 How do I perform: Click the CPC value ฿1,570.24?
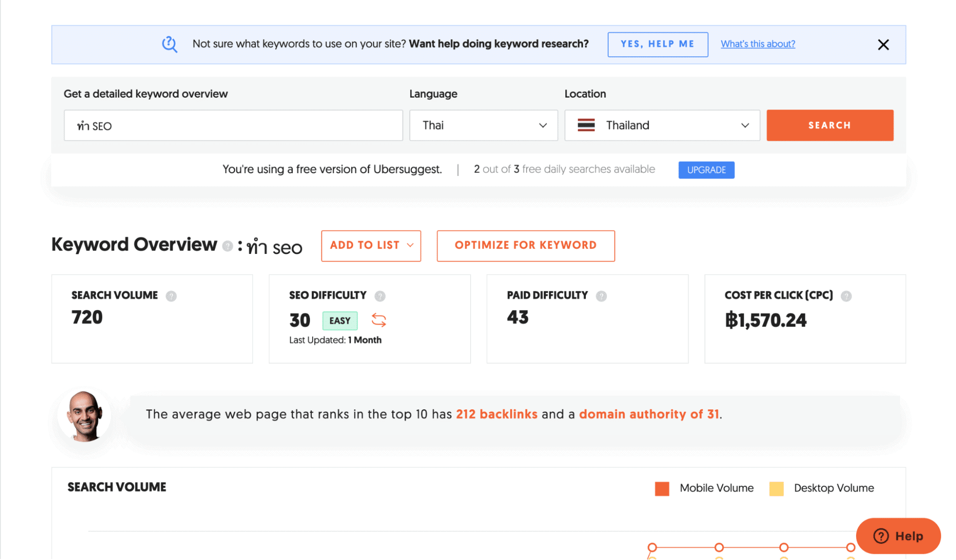coord(765,320)
